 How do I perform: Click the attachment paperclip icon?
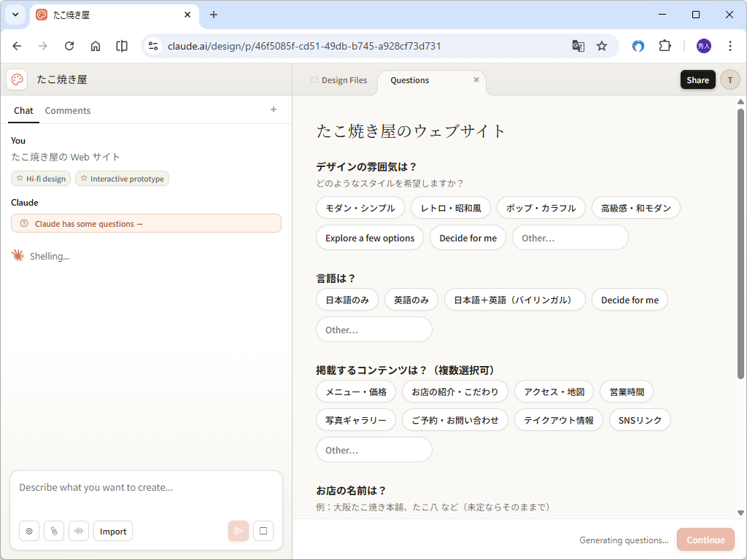point(53,531)
